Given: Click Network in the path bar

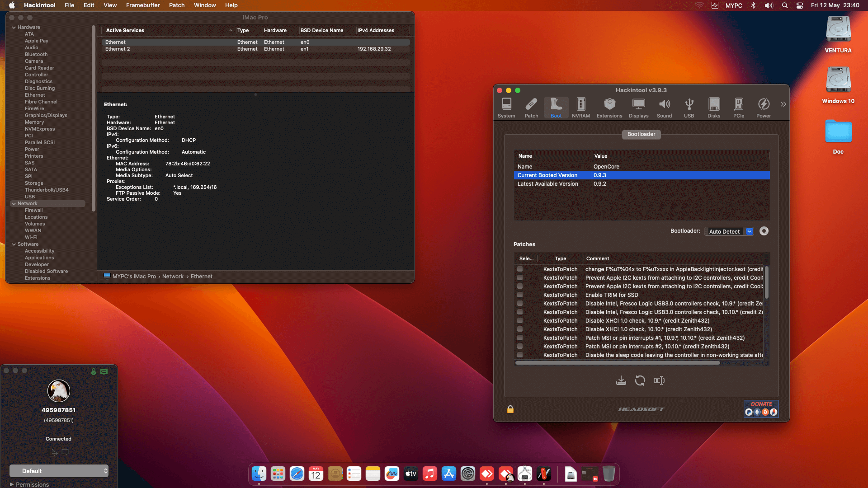Looking at the screenshot, I should coord(173,277).
